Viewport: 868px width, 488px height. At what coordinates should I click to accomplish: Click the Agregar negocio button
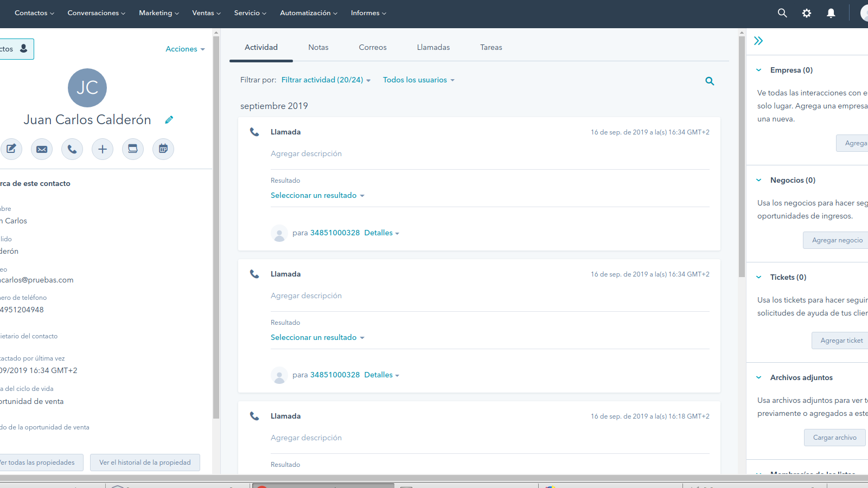837,240
